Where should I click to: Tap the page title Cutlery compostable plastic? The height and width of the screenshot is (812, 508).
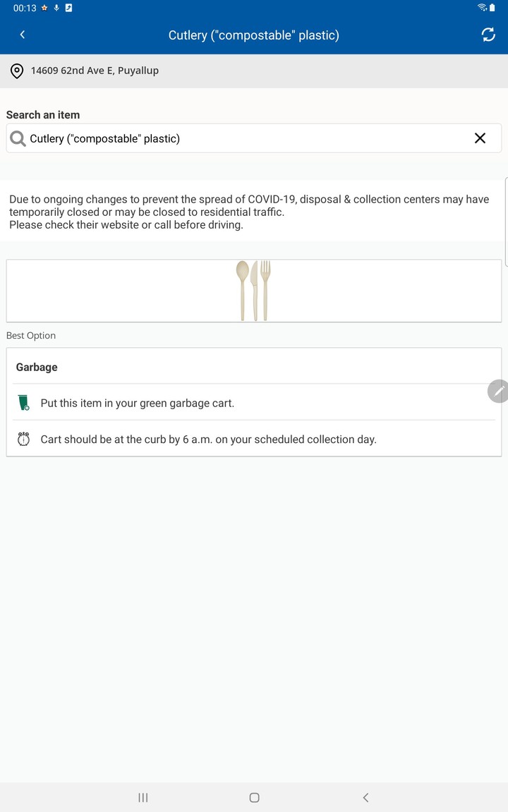tap(254, 35)
